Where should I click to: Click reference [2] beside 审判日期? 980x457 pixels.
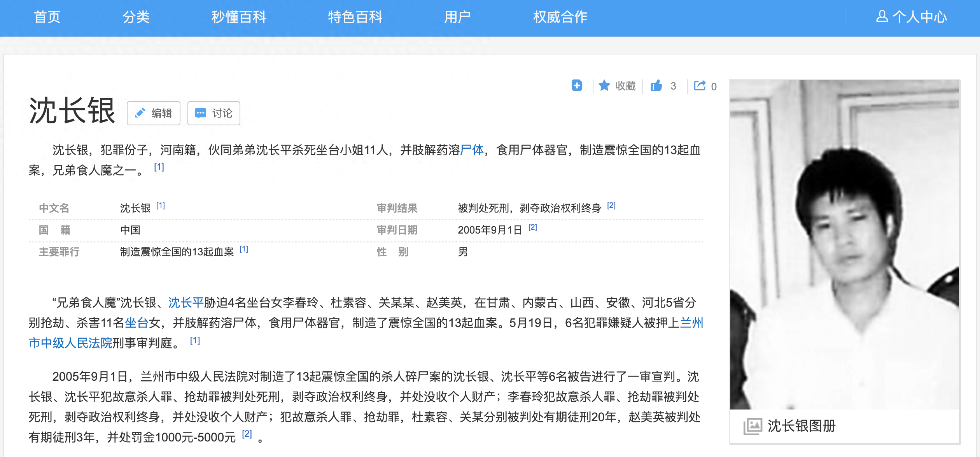tap(532, 227)
